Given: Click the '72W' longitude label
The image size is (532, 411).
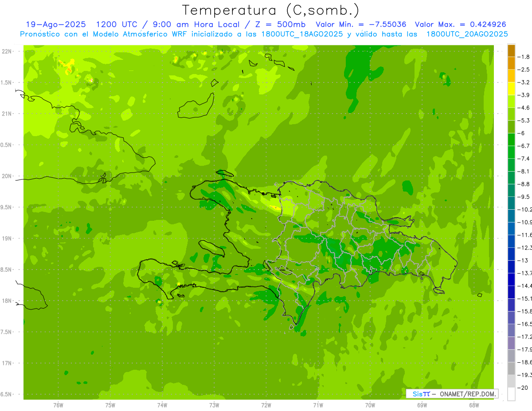Looking at the screenshot, I should tap(266, 405).
